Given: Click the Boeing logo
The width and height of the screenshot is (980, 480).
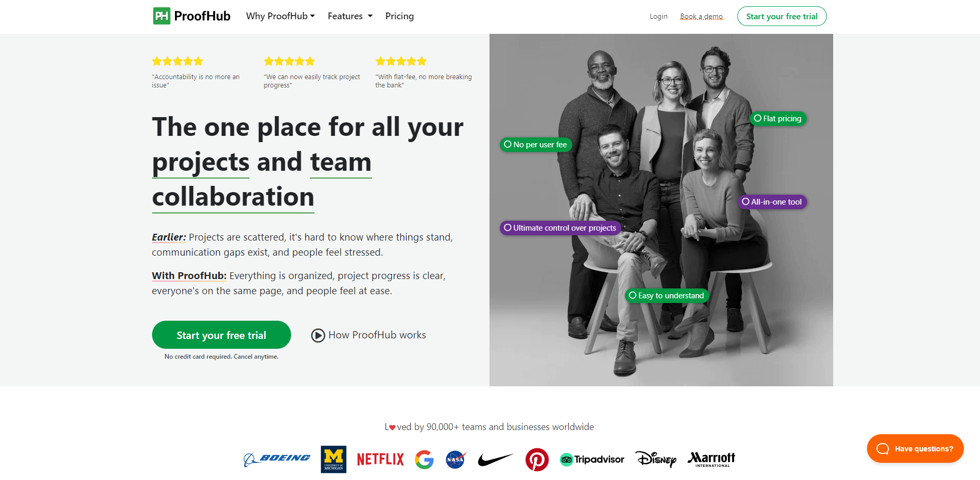Looking at the screenshot, I should (x=277, y=459).
